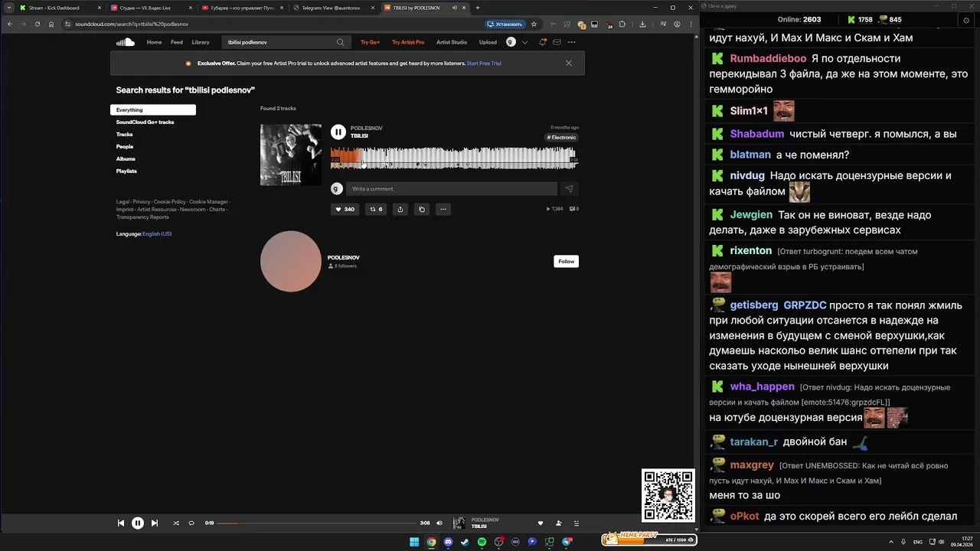This screenshot has height=551, width=980.
Task: Follow the PODLESNOV user
Action: tap(566, 261)
